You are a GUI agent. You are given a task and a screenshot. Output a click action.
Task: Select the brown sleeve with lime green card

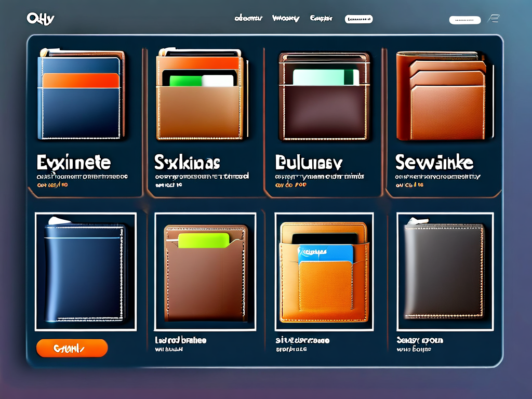click(x=205, y=272)
